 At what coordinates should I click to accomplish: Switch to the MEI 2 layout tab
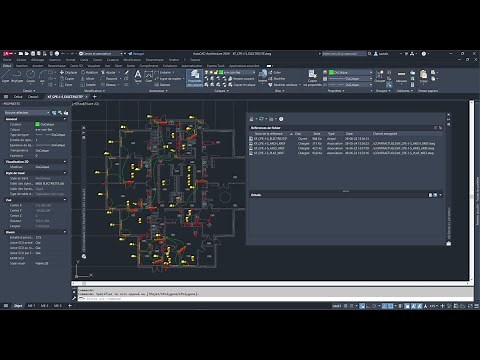point(44,306)
